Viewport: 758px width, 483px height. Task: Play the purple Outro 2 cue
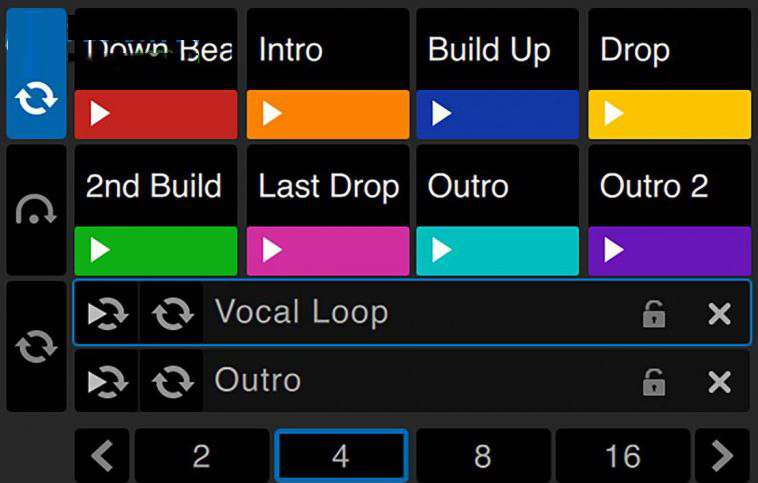coord(670,250)
